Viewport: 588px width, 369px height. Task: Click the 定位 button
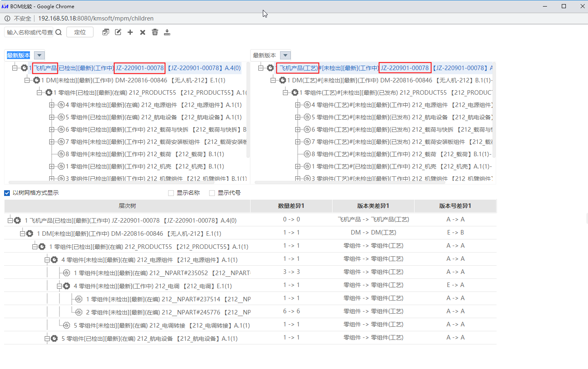point(80,32)
